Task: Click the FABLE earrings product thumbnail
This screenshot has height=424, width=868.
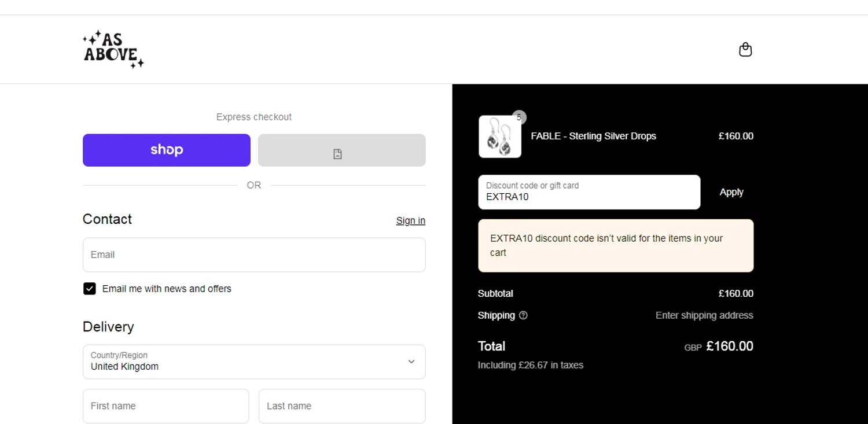Action: 500,137
